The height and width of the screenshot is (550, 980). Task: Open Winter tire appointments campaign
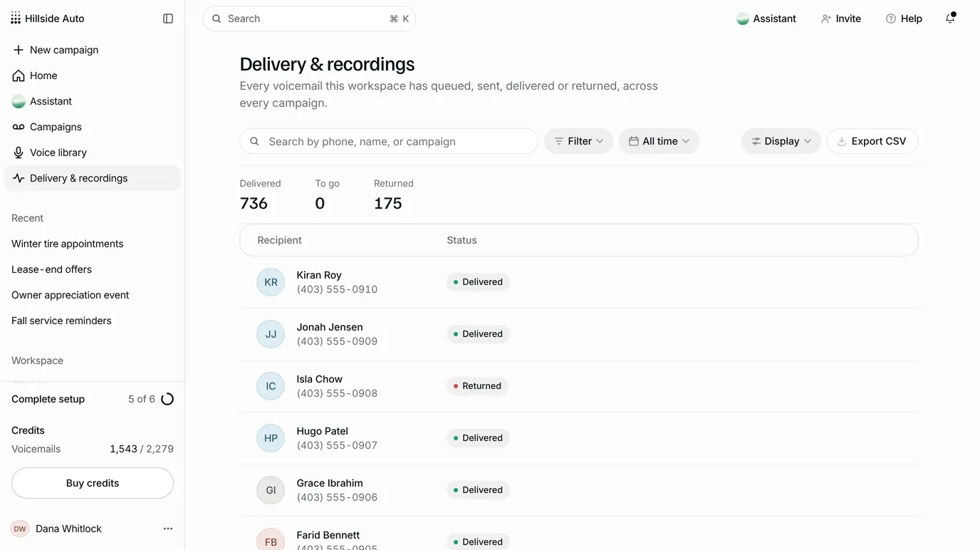pos(68,244)
